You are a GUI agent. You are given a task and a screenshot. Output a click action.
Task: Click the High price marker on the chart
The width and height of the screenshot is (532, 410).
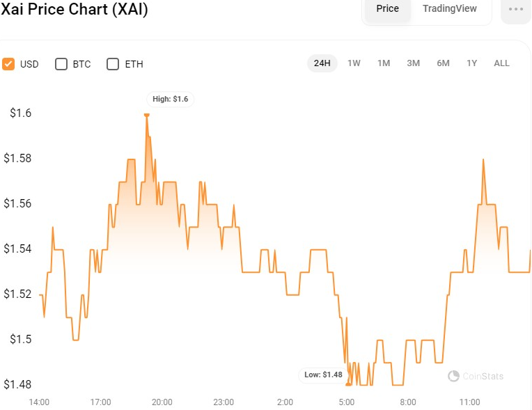coord(146,116)
